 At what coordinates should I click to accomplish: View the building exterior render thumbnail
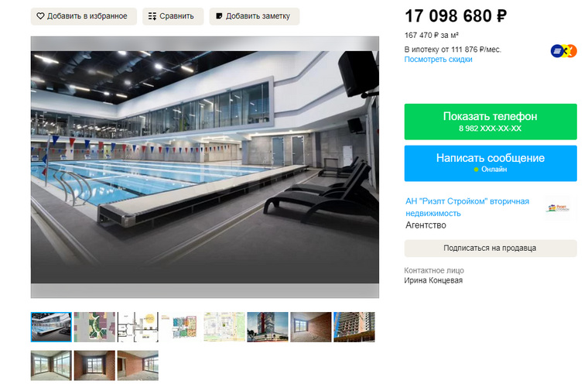(x=268, y=327)
